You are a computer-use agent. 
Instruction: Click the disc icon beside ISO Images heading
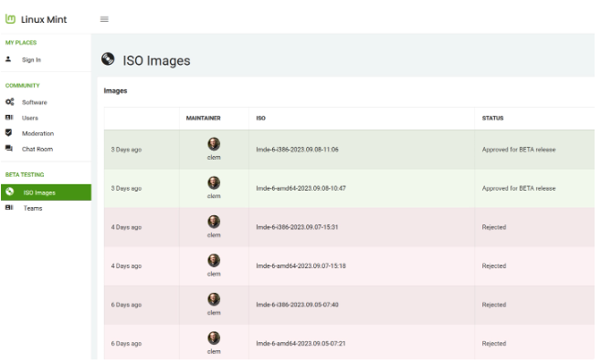tap(108, 59)
